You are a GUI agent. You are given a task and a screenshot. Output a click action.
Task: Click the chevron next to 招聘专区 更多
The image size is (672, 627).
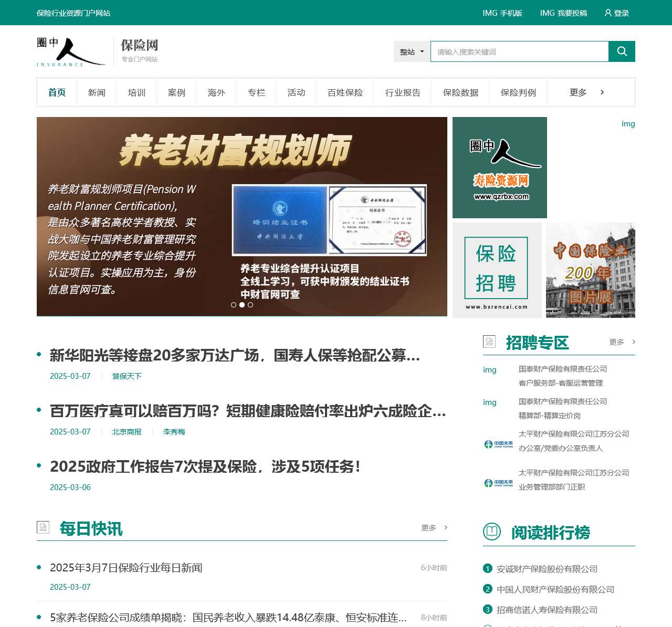click(633, 342)
